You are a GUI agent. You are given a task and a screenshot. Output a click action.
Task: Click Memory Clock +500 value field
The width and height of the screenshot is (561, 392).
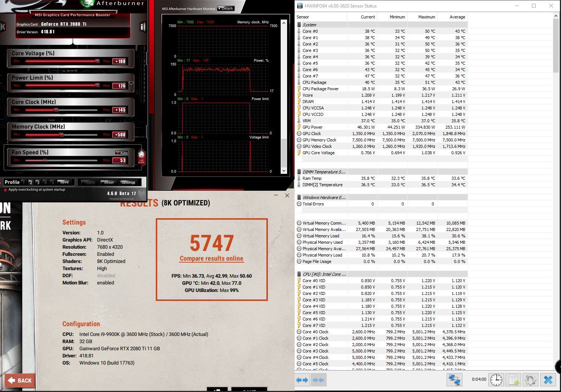120,135
